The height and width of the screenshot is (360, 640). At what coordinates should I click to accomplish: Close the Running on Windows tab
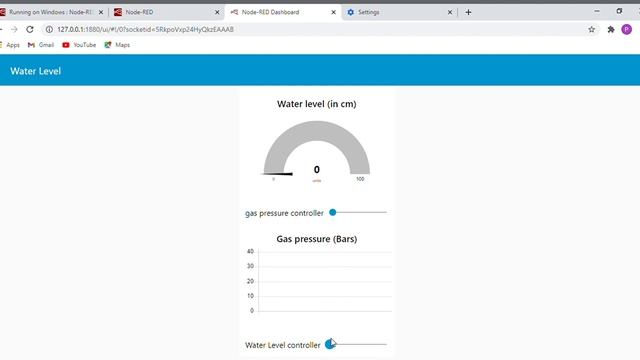tap(101, 12)
